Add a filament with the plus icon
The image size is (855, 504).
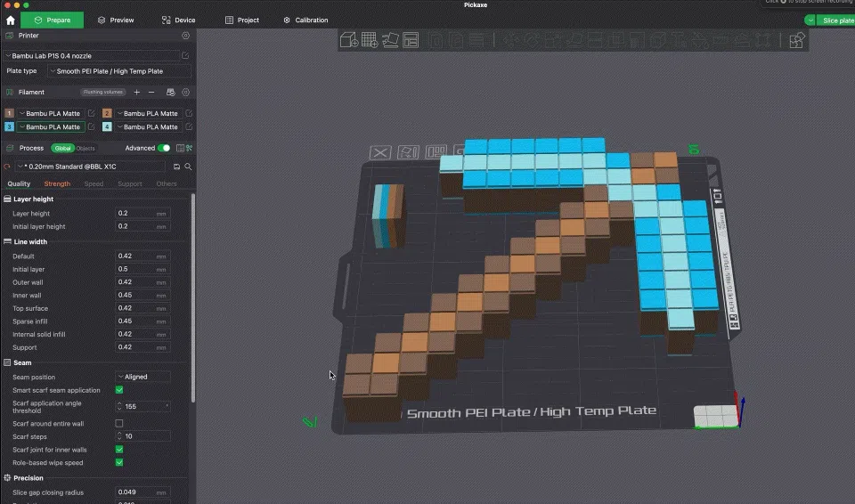(x=137, y=93)
